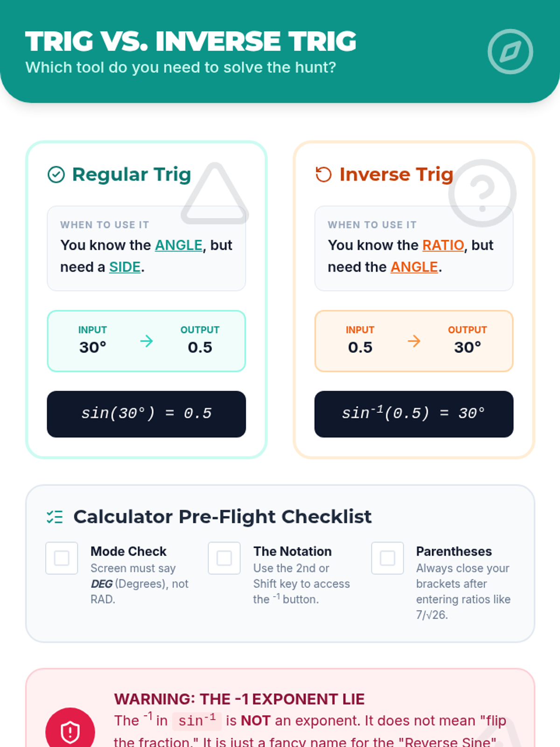Click the faded question mark circle icon
The height and width of the screenshot is (747, 560).
483,193
